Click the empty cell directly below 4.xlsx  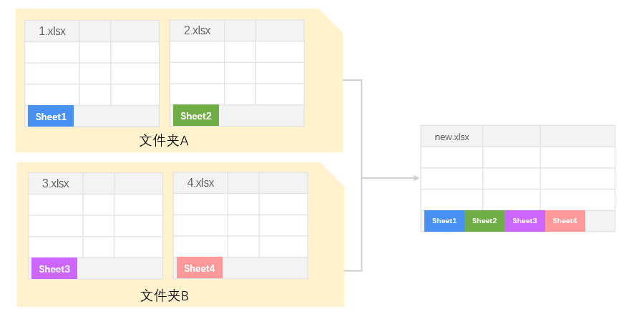click(200, 205)
